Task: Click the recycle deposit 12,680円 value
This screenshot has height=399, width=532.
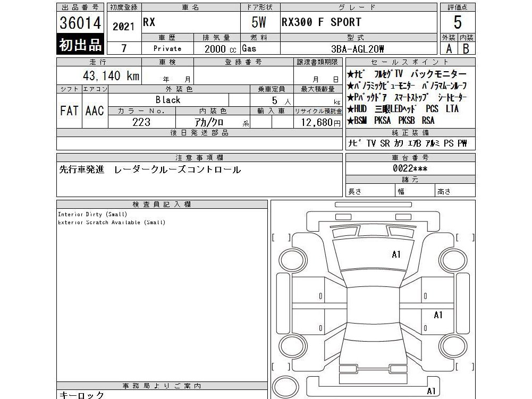Action: [320, 122]
